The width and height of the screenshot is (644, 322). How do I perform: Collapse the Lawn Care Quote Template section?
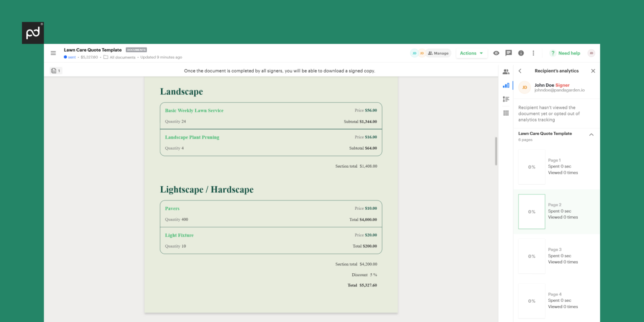click(x=591, y=135)
